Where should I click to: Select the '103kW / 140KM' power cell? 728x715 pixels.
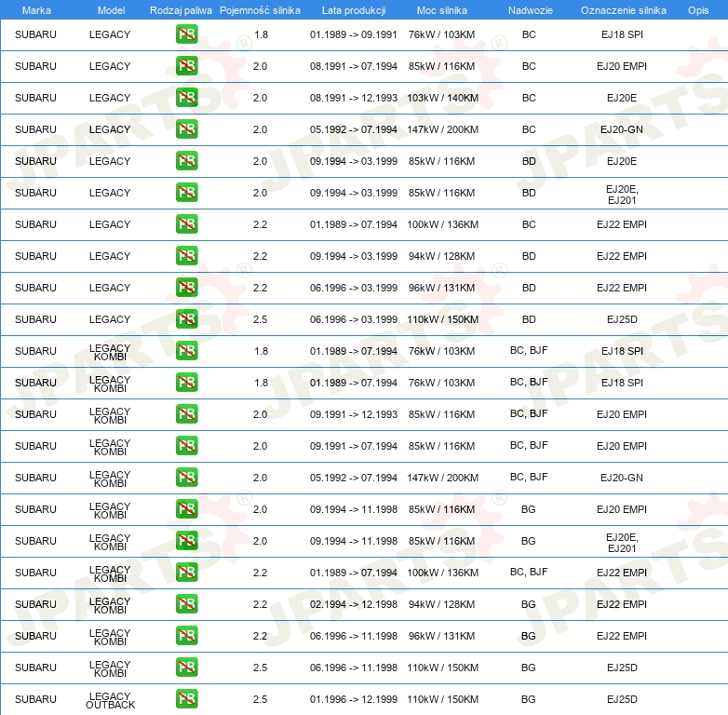(x=442, y=98)
